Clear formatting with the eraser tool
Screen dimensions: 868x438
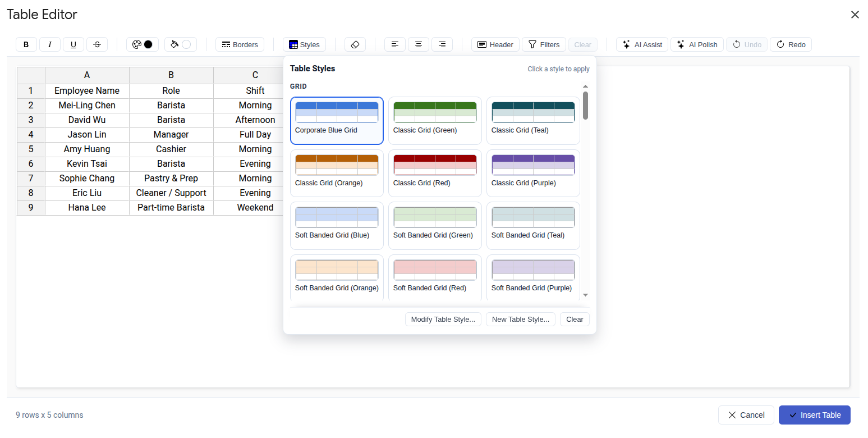pyautogui.click(x=355, y=44)
